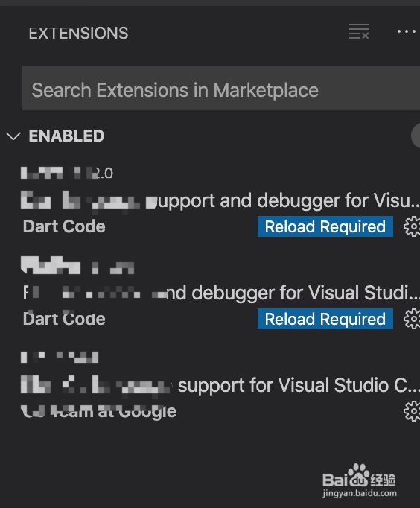Open the More Actions ellipsis menu
This screenshot has width=420, height=508.
[407, 31]
